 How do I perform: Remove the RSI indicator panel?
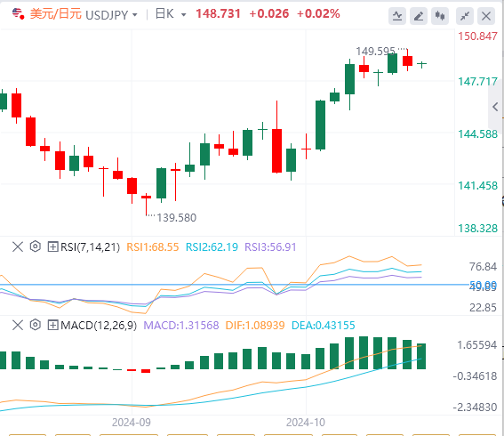pos(18,246)
